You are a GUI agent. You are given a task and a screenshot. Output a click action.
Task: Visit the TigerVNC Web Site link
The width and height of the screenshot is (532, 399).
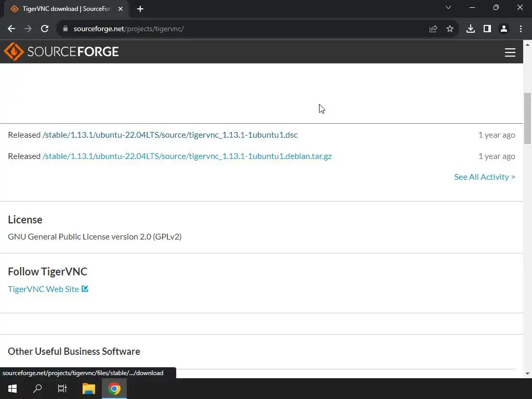pyautogui.click(x=44, y=289)
